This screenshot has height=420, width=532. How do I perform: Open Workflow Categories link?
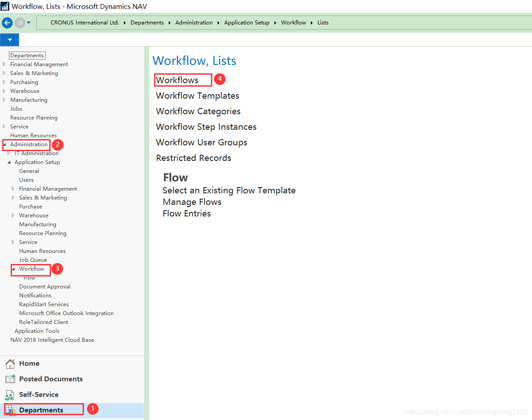point(198,112)
